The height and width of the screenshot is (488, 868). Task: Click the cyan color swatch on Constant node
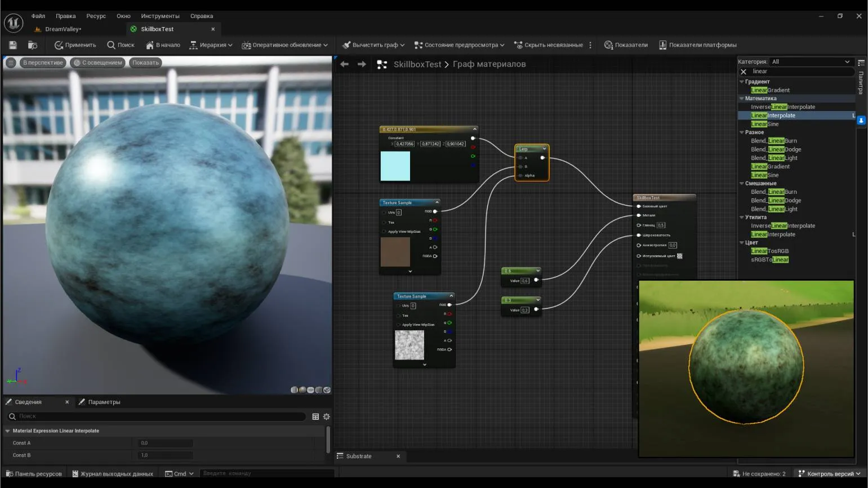click(395, 166)
